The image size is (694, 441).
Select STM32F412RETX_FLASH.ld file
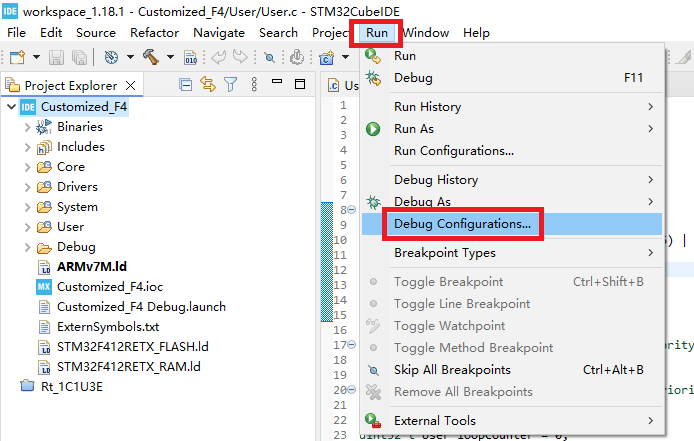point(125,347)
